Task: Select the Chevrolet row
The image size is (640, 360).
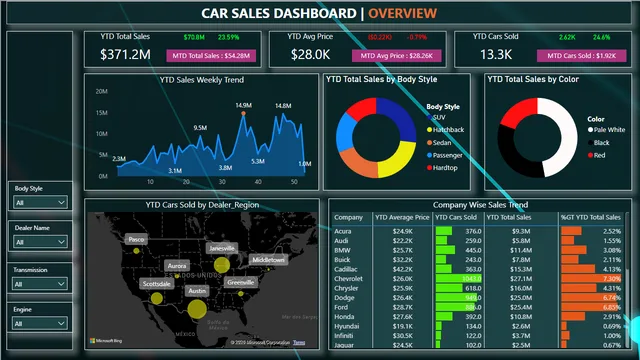Action: (x=478, y=279)
